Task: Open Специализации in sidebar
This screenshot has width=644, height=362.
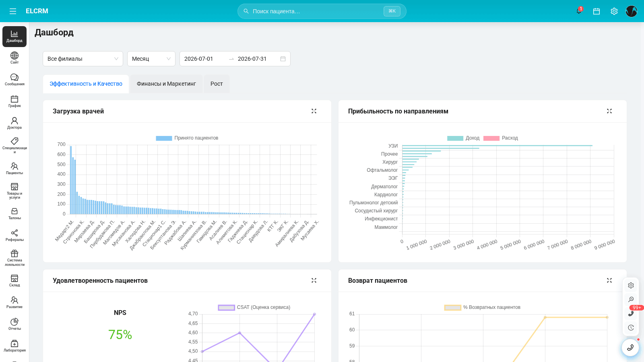Action: pyautogui.click(x=14, y=145)
